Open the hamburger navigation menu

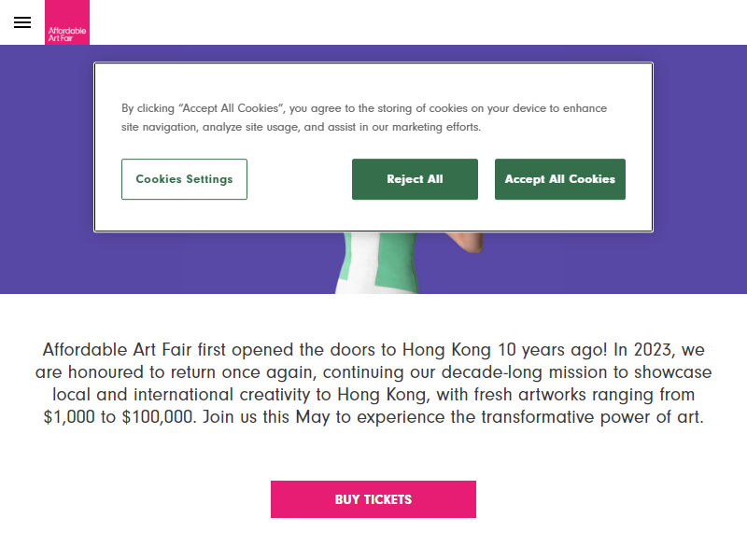(x=21, y=22)
